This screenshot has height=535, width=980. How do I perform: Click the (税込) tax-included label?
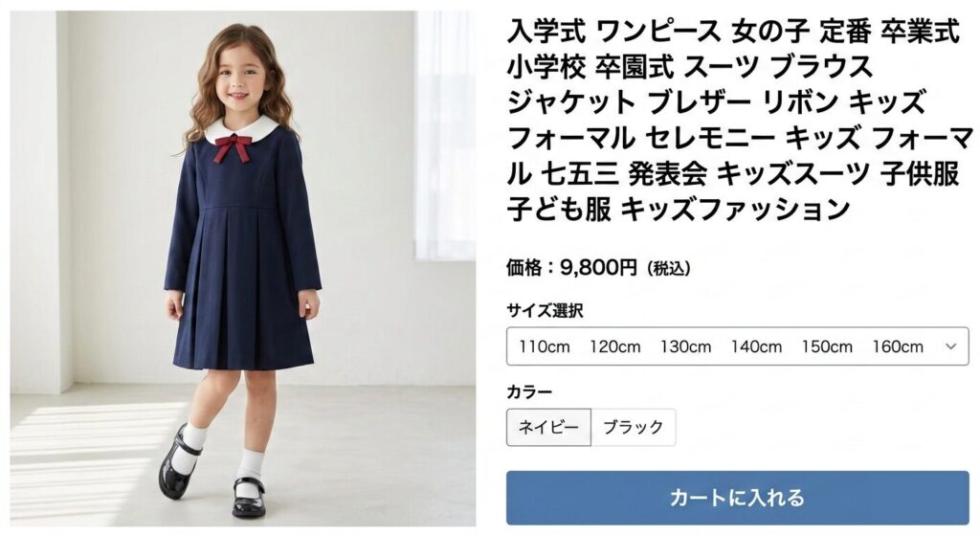click(669, 269)
